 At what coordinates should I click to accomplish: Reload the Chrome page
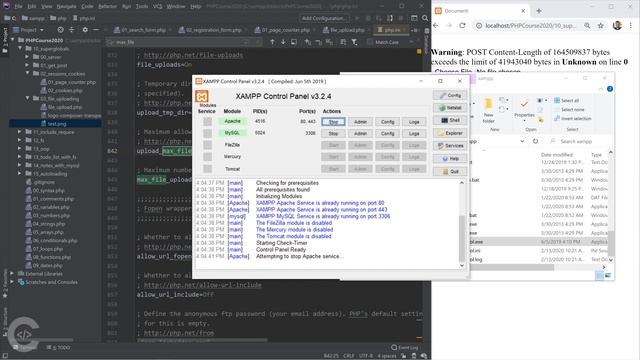462,25
